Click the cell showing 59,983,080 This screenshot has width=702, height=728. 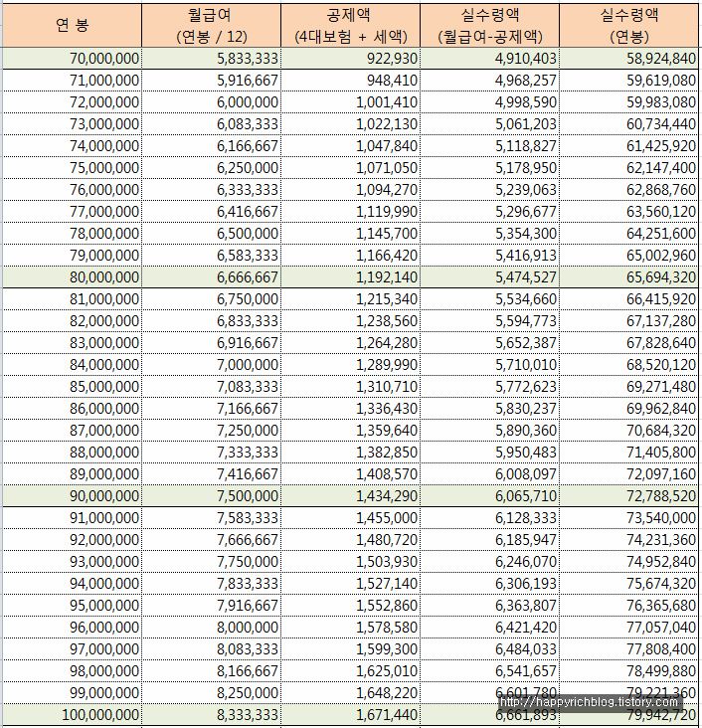coord(629,102)
